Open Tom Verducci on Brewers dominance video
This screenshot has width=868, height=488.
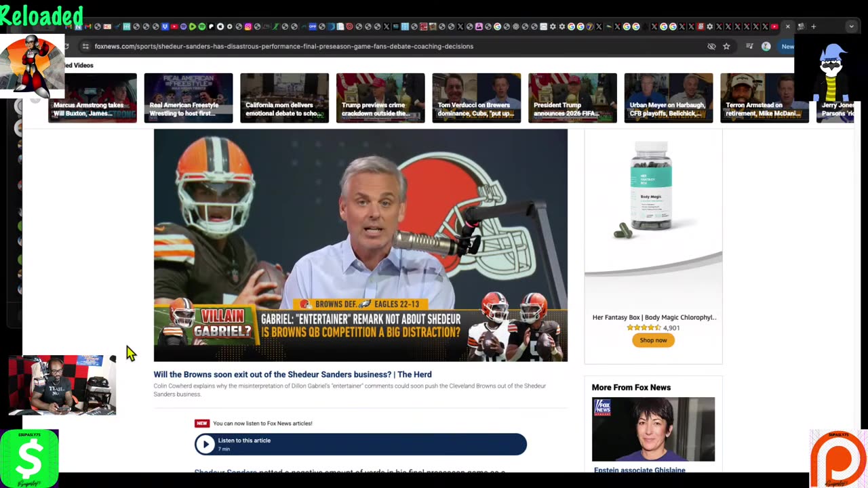pos(476,98)
